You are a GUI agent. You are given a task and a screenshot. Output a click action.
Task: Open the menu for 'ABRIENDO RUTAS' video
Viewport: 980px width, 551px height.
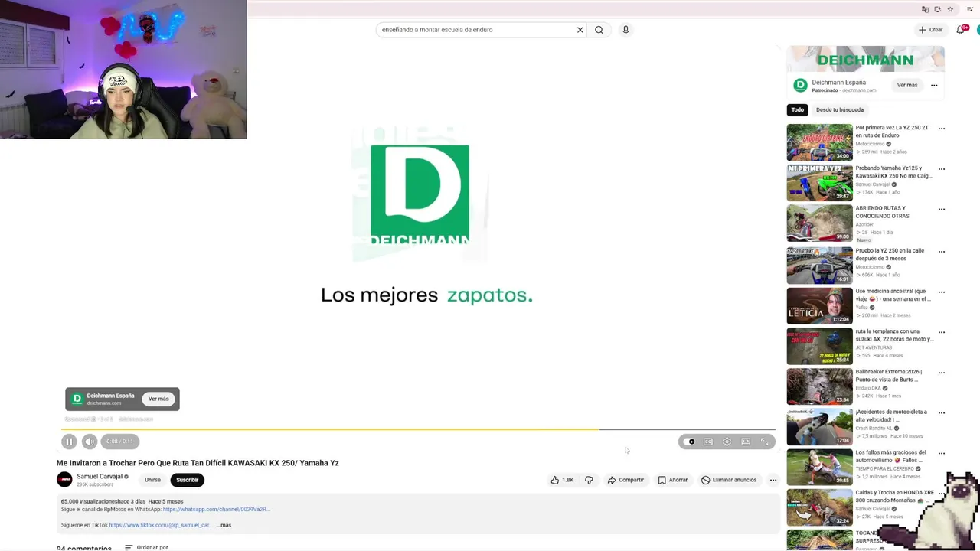point(942,209)
